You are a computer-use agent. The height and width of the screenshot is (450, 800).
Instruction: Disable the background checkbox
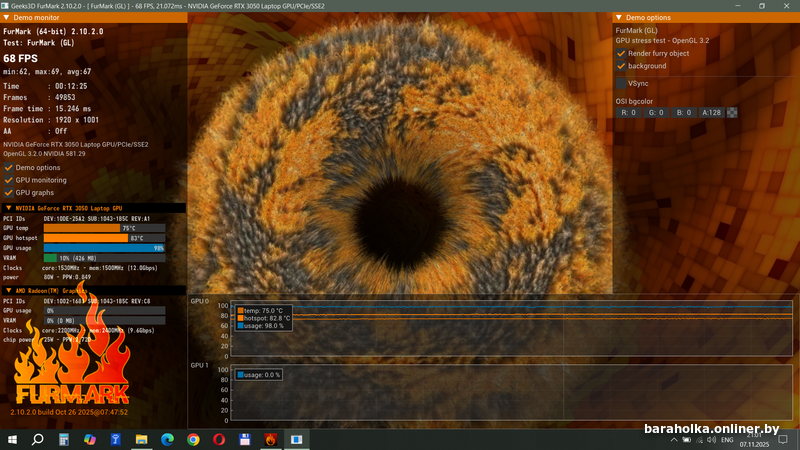coord(621,66)
